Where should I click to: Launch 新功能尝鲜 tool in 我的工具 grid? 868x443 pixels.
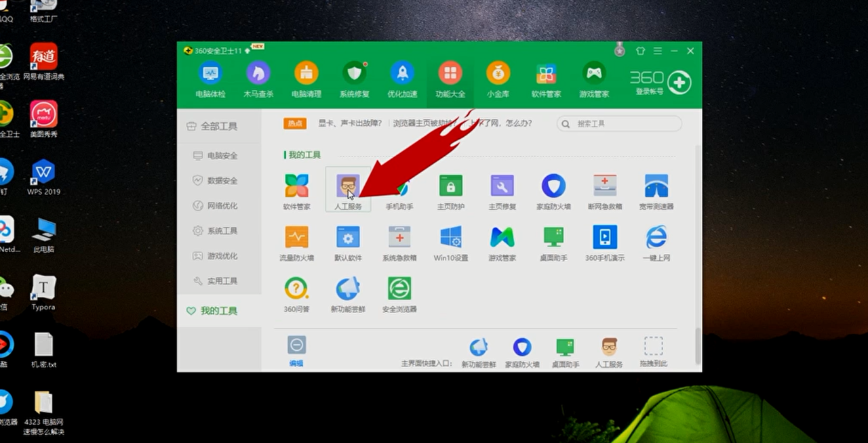coord(348,295)
